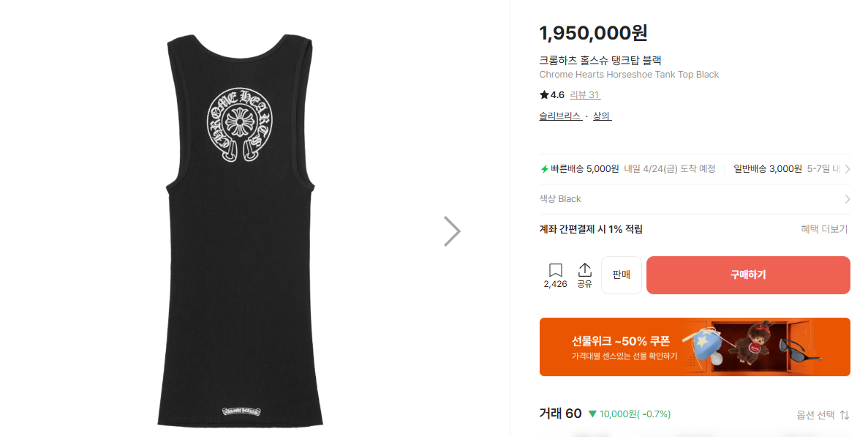The height and width of the screenshot is (437, 868).
Task: Bookmark this product using the save icon
Action: click(x=555, y=271)
